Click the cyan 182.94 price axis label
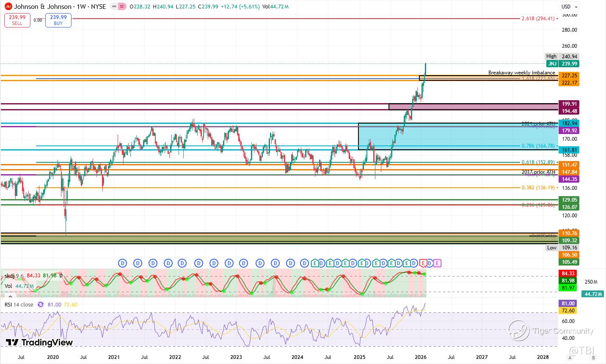 (569, 123)
